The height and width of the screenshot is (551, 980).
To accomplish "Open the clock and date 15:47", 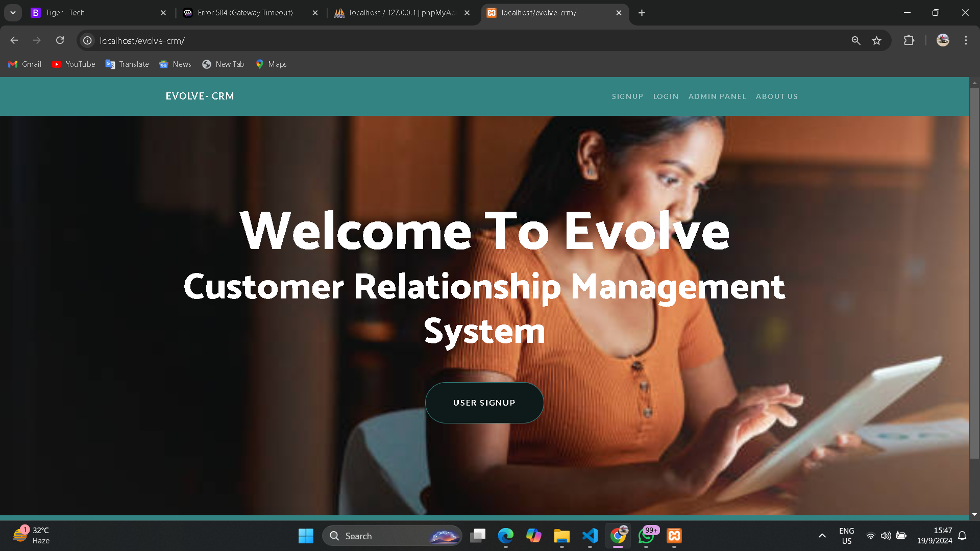I will (x=935, y=536).
